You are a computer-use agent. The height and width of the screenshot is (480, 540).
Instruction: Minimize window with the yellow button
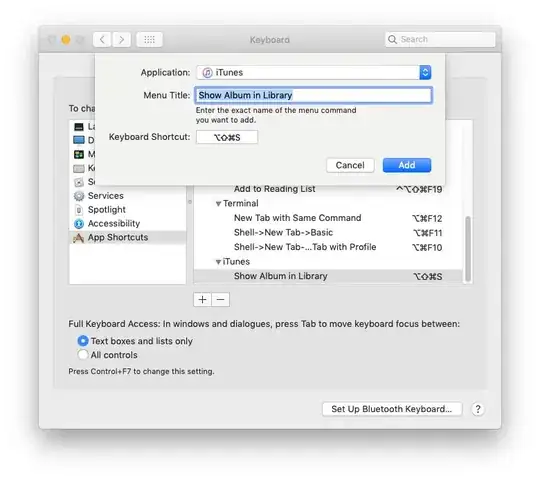click(x=66, y=40)
